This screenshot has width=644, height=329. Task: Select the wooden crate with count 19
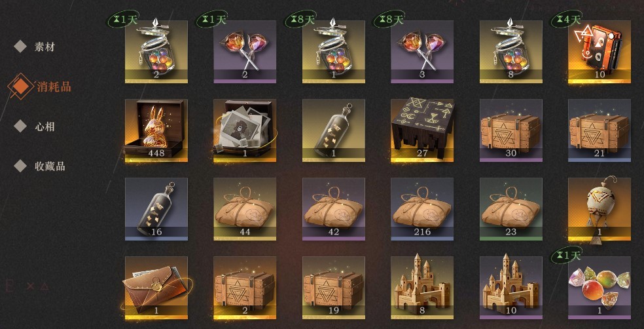tap(334, 288)
